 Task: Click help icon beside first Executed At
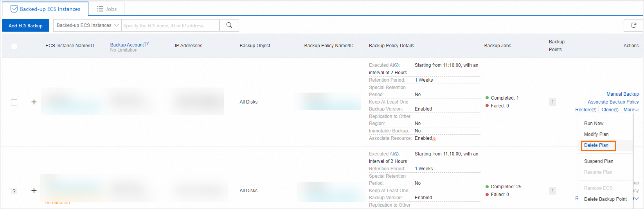(396, 65)
